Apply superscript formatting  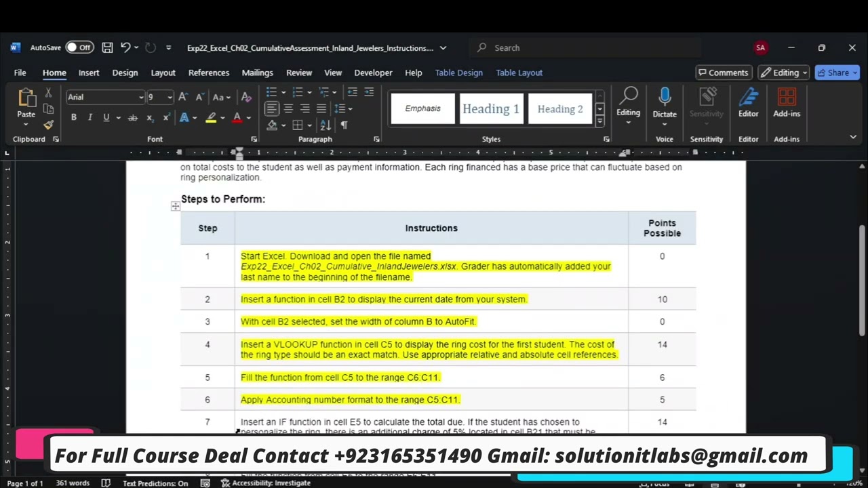pyautogui.click(x=166, y=117)
